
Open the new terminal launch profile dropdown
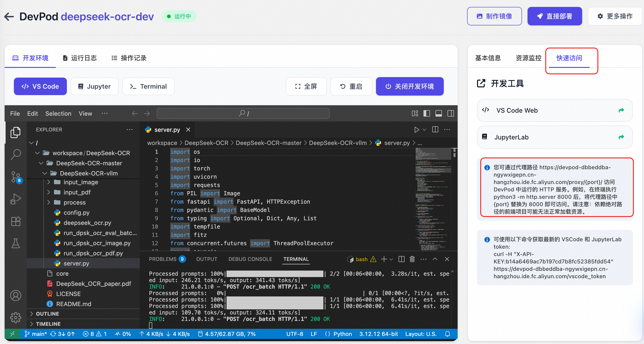click(391, 259)
